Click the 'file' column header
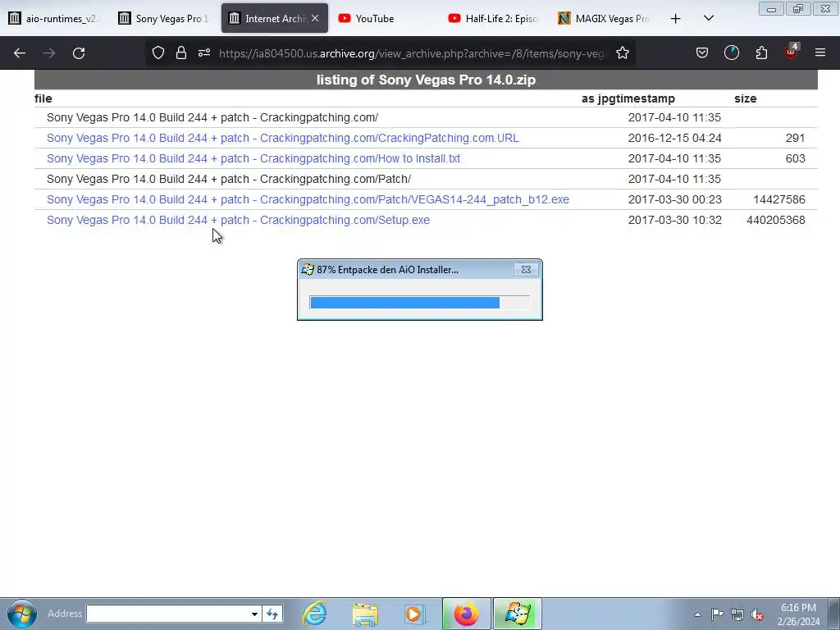 pyautogui.click(x=43, y=98)
